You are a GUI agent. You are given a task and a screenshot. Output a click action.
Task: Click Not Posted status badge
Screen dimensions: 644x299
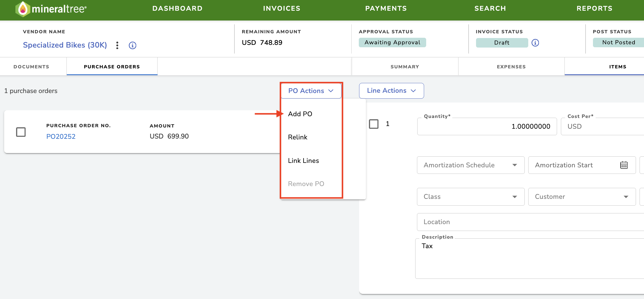(618, 43)
